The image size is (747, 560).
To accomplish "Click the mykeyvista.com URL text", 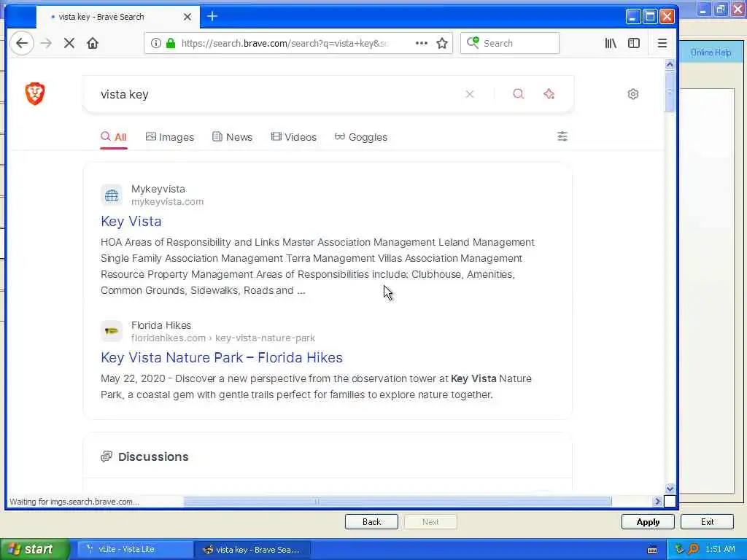I will (167, 202).
